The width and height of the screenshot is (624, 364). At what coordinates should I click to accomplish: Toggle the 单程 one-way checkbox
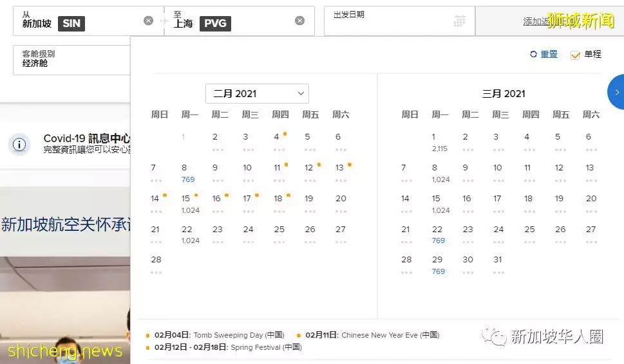(575, 55)
